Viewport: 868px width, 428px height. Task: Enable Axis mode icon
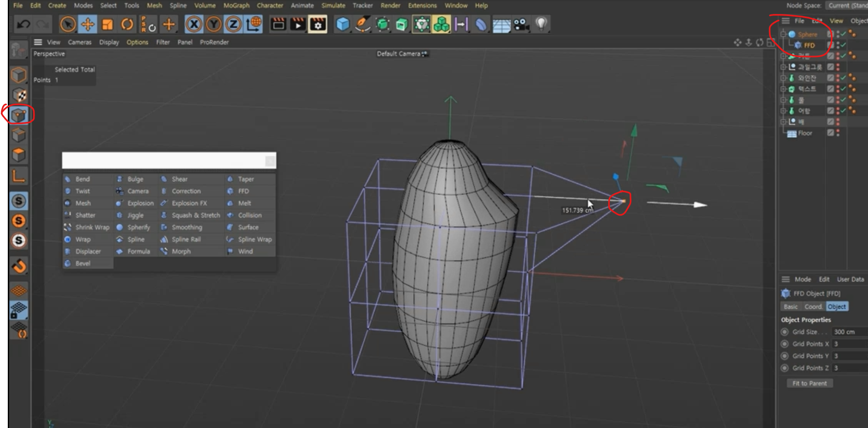click(18, 176)
